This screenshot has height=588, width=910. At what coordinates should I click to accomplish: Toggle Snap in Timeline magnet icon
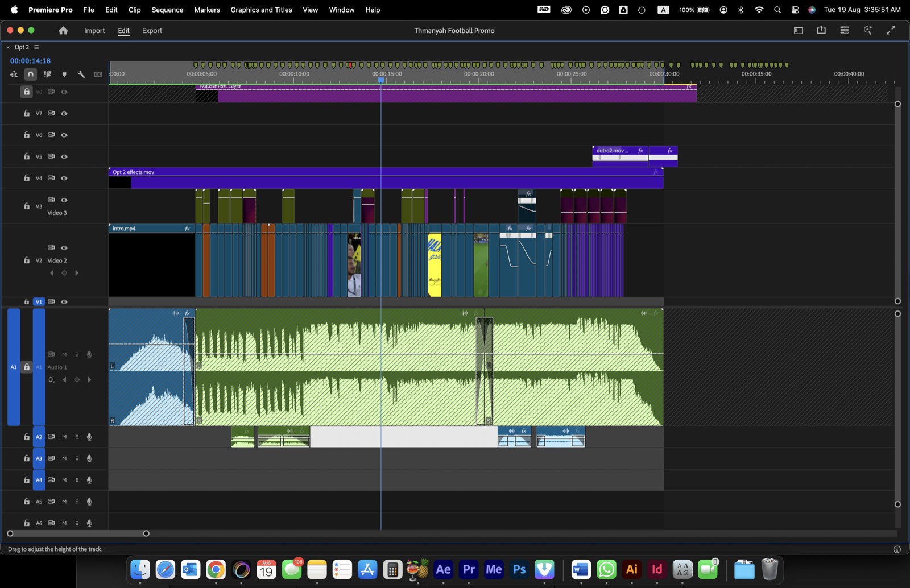click(x=31, y=74)
